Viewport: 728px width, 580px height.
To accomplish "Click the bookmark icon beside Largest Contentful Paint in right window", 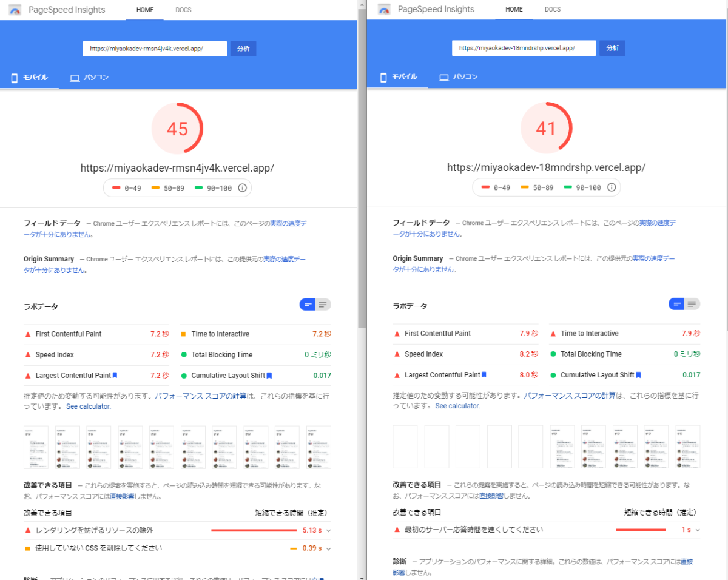I will point(484,375).
